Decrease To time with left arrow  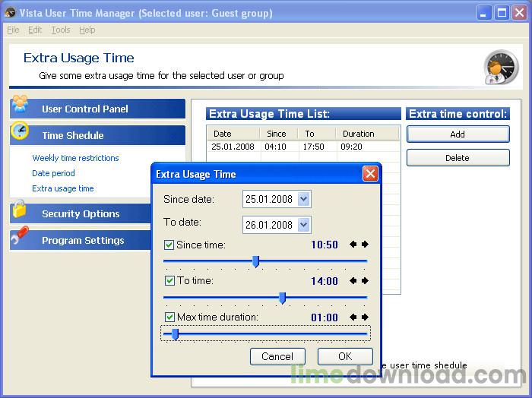pos(353,281)
